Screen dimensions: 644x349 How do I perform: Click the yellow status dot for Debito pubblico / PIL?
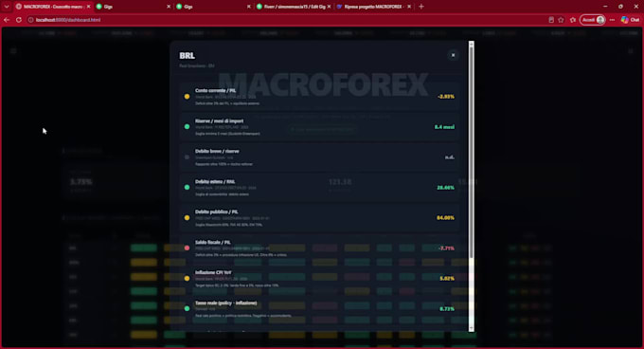click(187, 218)
